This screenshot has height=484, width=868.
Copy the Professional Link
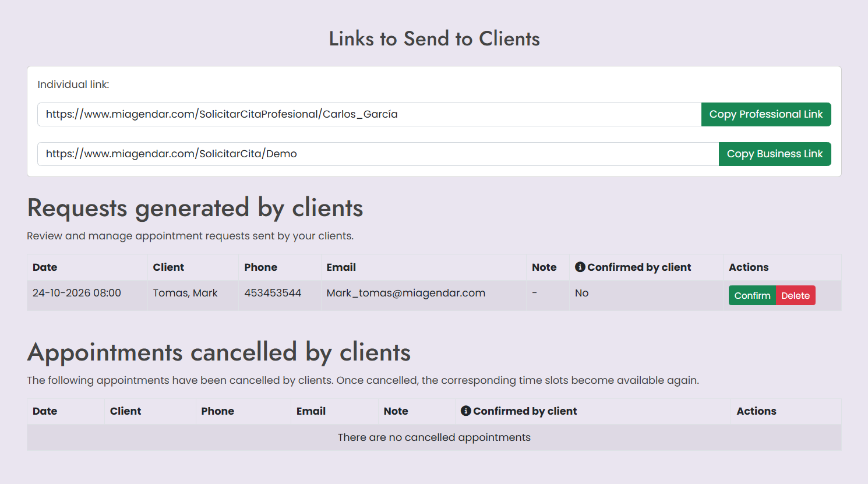[x=766, y=114]
